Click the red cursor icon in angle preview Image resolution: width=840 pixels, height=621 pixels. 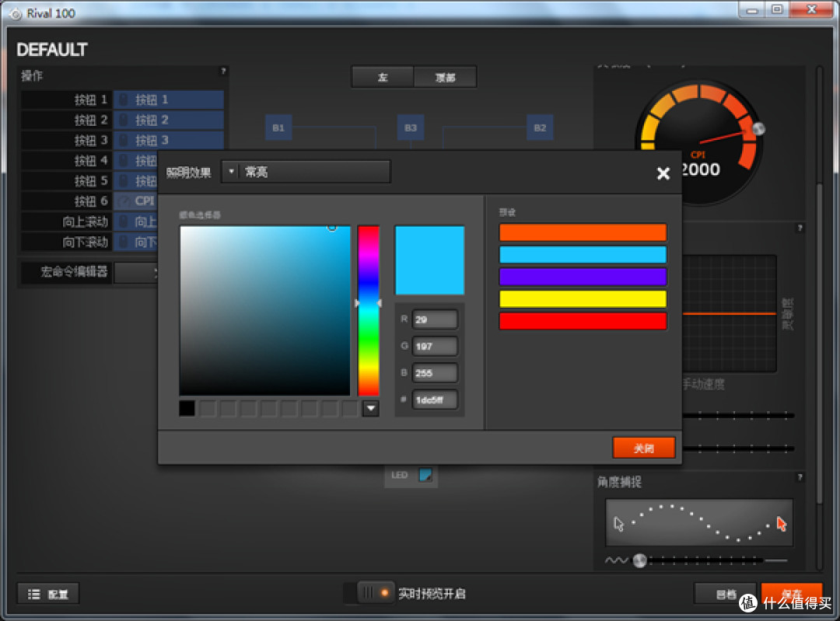pos(782,524)
